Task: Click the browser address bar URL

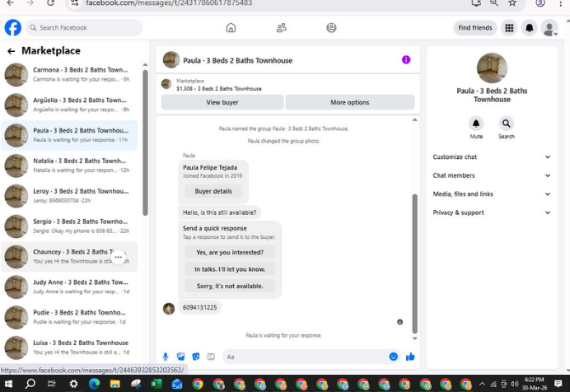Action: [x=169, y=3]
